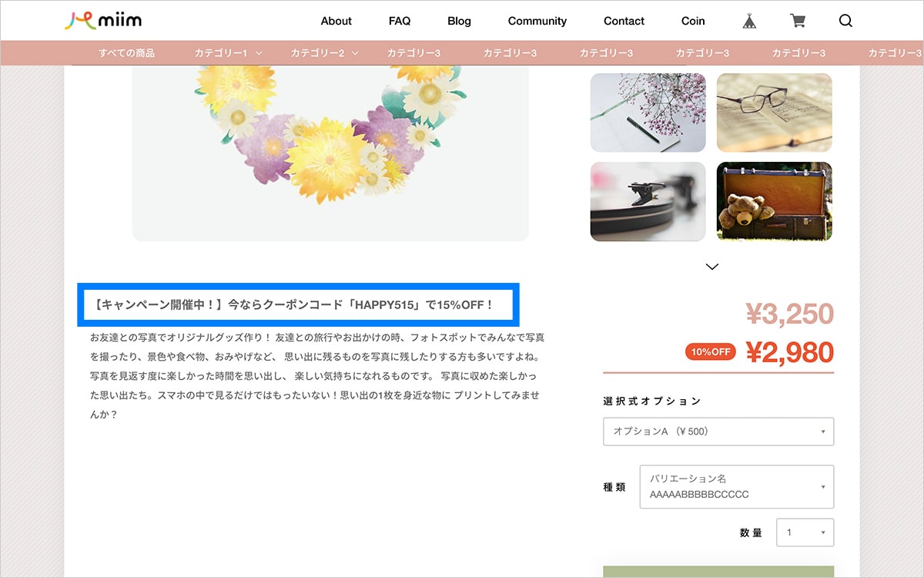Open the FAQ page
Screen dimensions: 924x578
pos(400,21)
